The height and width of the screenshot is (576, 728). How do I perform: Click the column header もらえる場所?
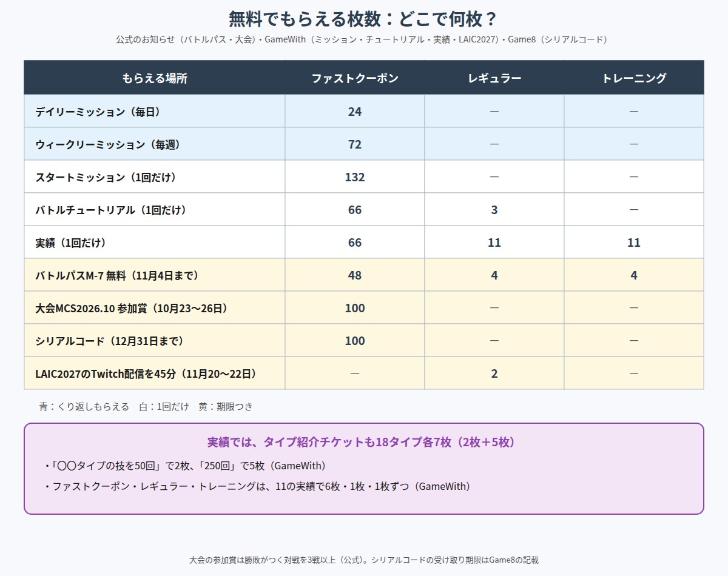point(155,78)
